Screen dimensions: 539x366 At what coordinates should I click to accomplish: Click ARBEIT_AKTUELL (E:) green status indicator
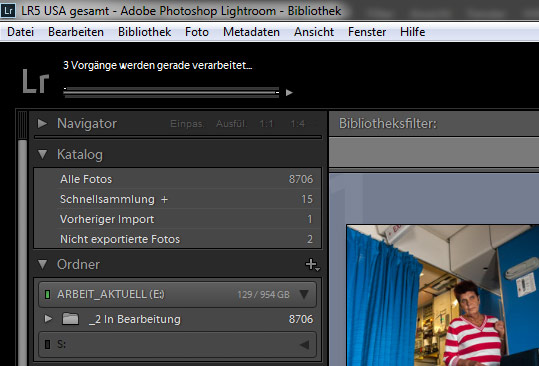(47, 295)
